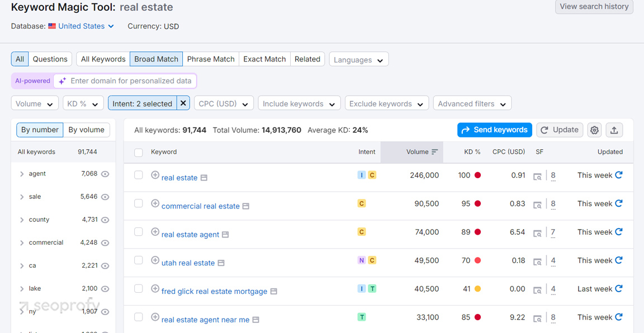644x333 pixels.
Task: Add 'fred glick real estate mortgage' plus icon
Action: point(155,289)
